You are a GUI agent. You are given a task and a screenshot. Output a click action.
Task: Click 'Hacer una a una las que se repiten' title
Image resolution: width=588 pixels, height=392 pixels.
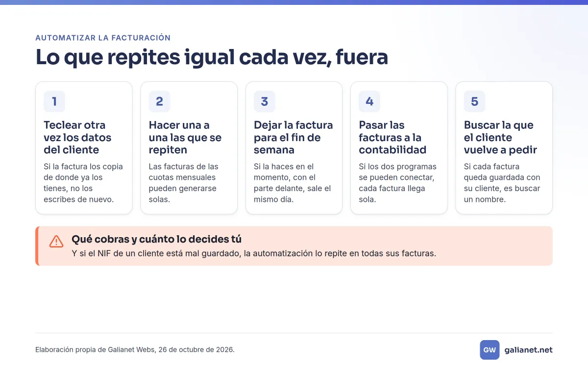pos(185,137)
